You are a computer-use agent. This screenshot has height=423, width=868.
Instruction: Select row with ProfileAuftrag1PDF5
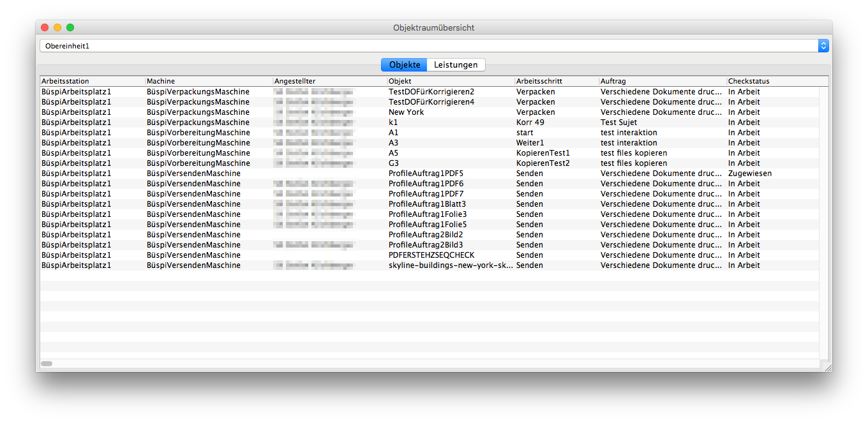tap(426, 174)
